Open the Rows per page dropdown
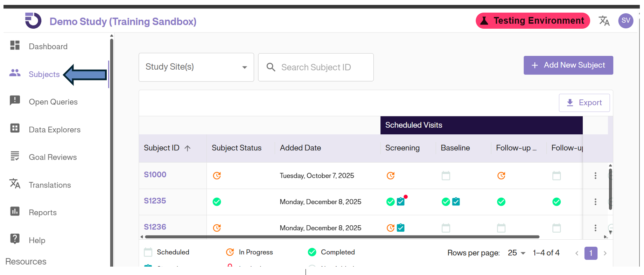Viewport: 644px width, 275px height. [x=516, y=253]
